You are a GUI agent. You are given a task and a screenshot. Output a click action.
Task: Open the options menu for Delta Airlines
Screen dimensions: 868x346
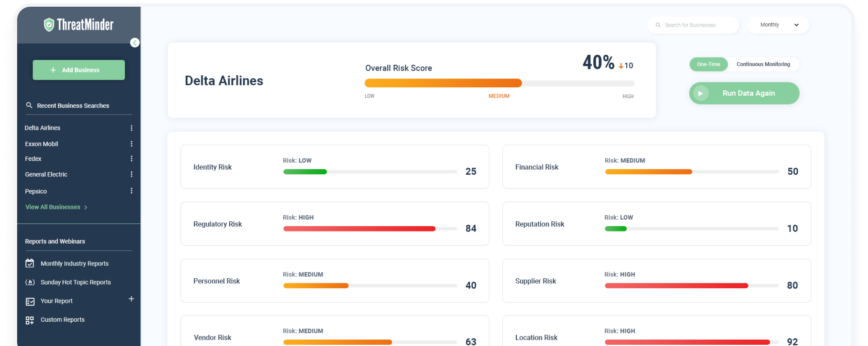pyautogui.click(x=132, y=128)
